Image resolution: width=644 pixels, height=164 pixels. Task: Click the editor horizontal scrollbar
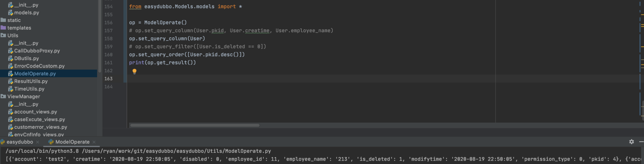[194, 125]
